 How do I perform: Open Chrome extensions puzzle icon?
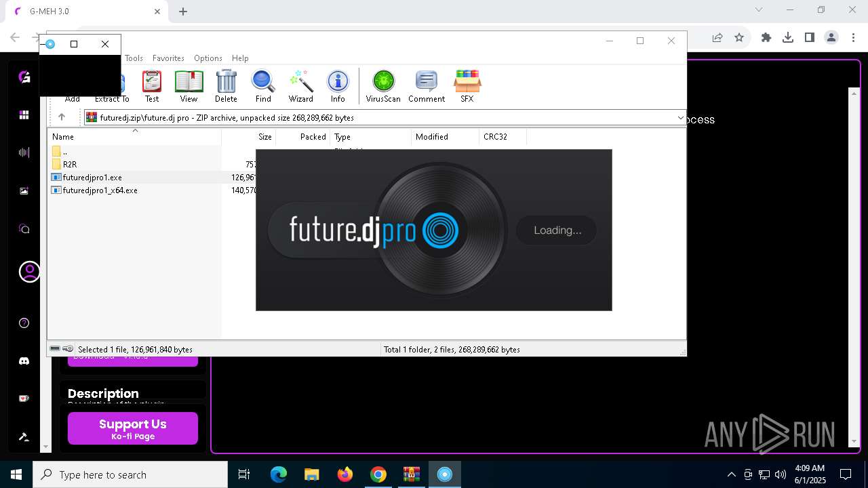766,38
